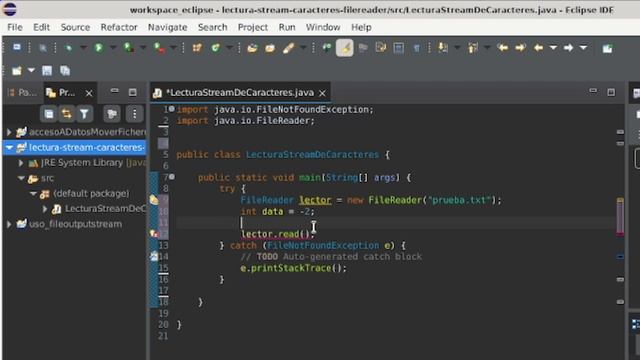This screenshot has width=640, height=360.
Task: Open the File menu
Action: tap(15, 27)
